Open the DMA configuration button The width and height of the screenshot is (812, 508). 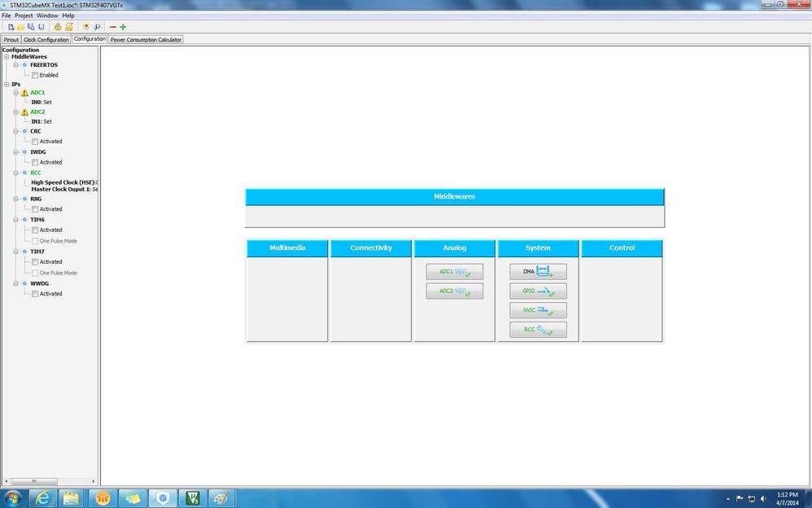point(538,272)
